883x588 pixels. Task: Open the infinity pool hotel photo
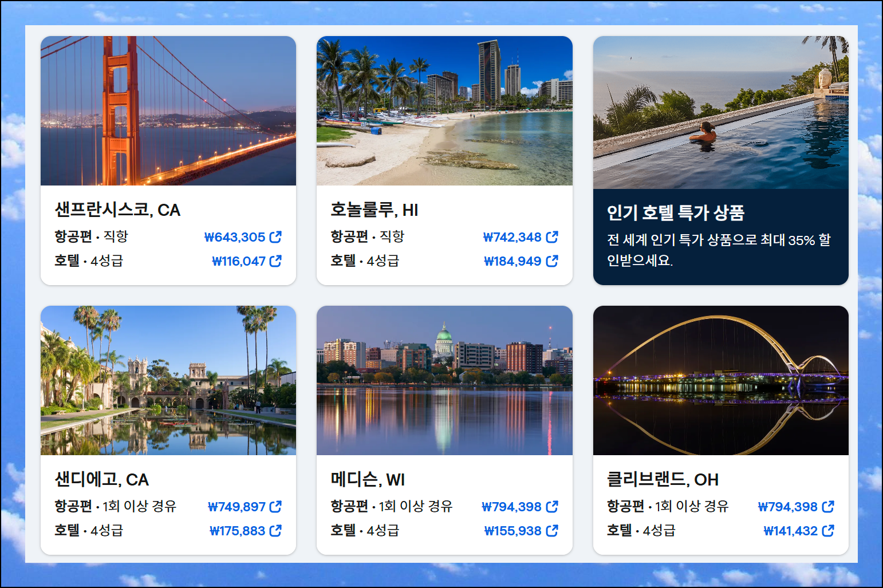tap(721, 112)
